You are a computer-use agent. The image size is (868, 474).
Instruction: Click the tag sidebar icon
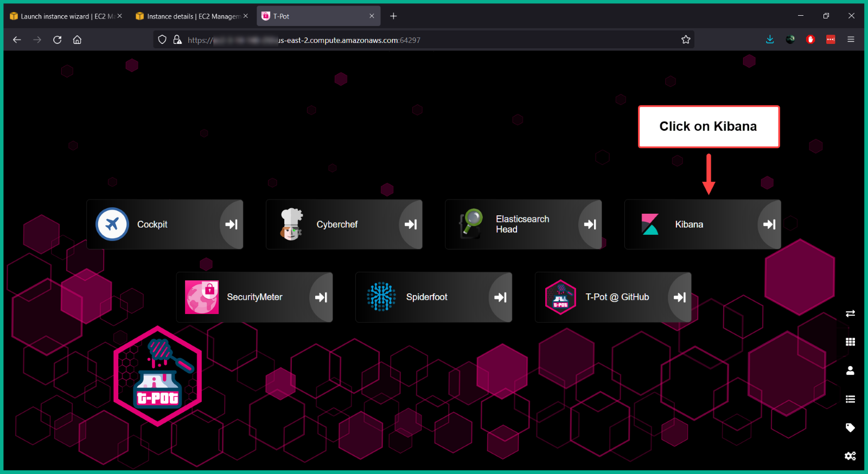(x=850, y=427)
